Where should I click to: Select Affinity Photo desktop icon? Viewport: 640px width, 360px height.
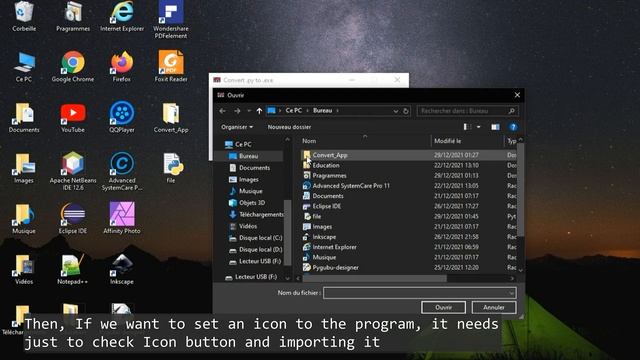pos(122,218)
